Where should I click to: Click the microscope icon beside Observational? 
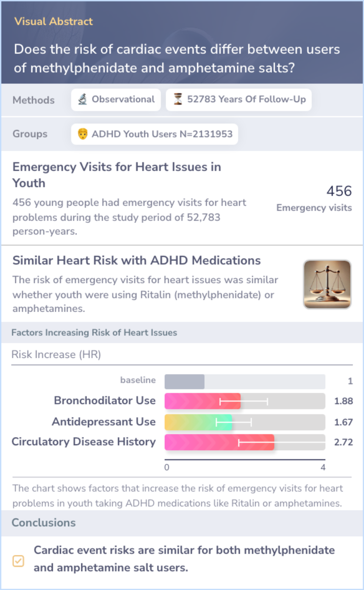tap(83, 99)
